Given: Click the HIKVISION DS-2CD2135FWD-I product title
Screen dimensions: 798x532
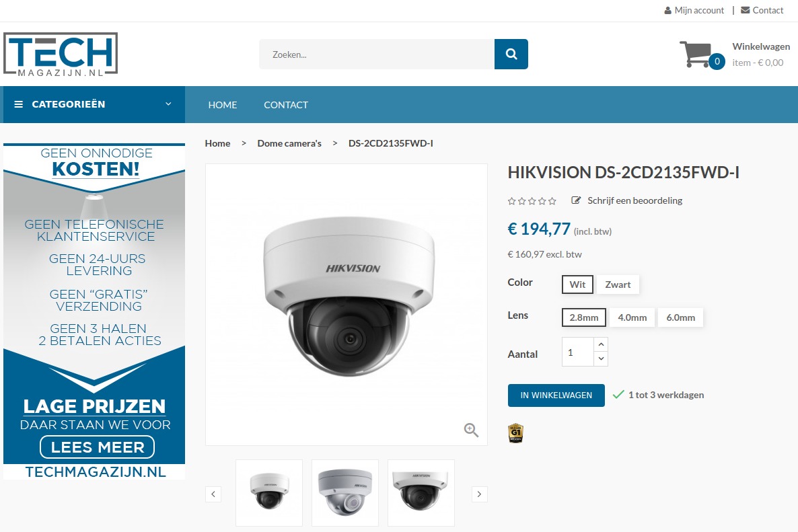Looking at the screenshot, I should click(624, 172).
